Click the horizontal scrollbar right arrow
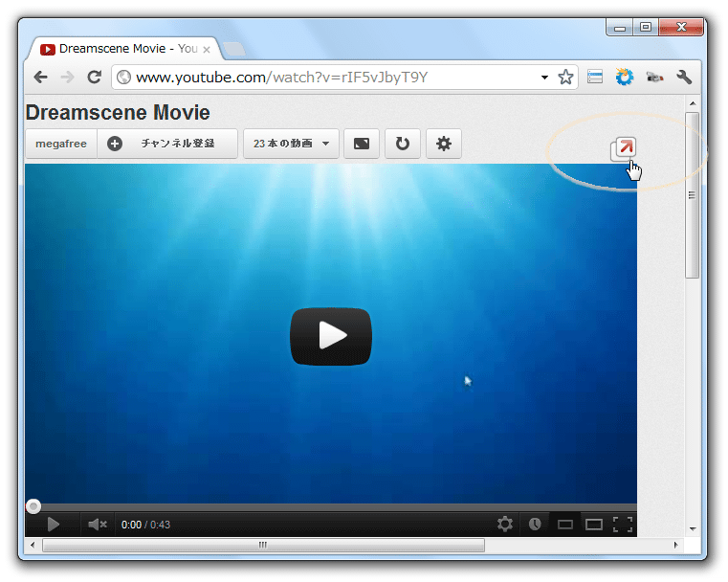 675,545
